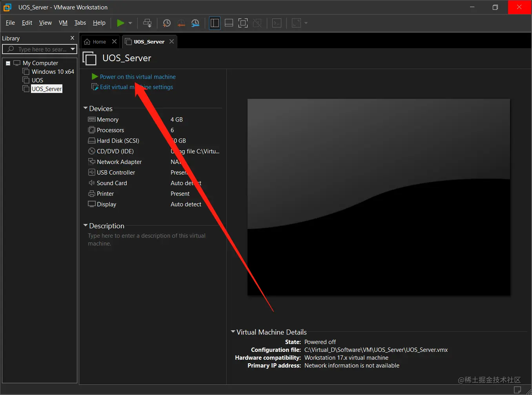
Task: Open the Hard Disk (SCSI) device entry
Action: [x=118, y=141]
